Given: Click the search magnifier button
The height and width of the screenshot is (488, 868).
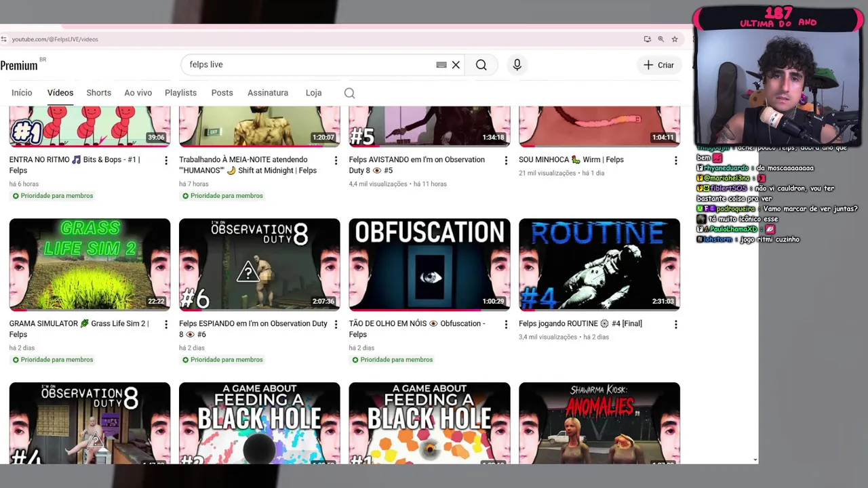Looking at the screenshot, I should (481, 65).
